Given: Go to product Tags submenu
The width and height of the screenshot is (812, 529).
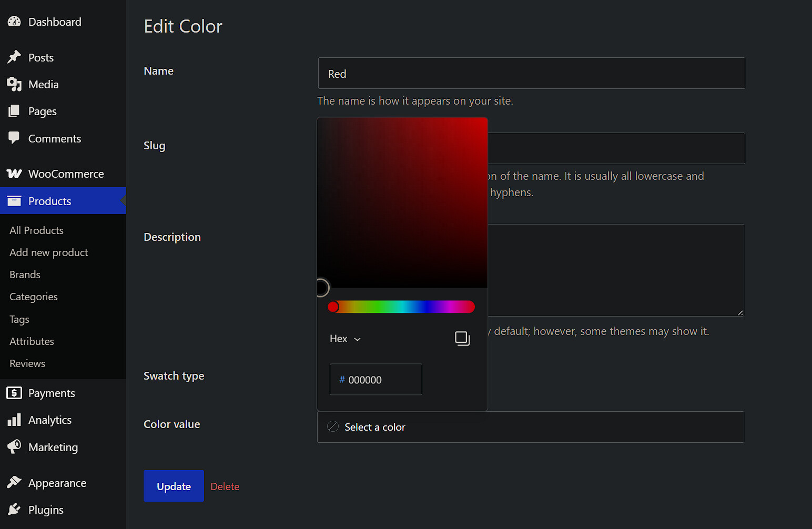Looking at the screenshot, I should point(19,319).
